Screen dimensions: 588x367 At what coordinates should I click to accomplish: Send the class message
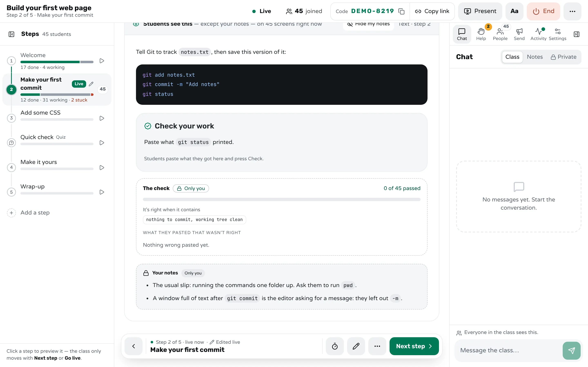571,350
